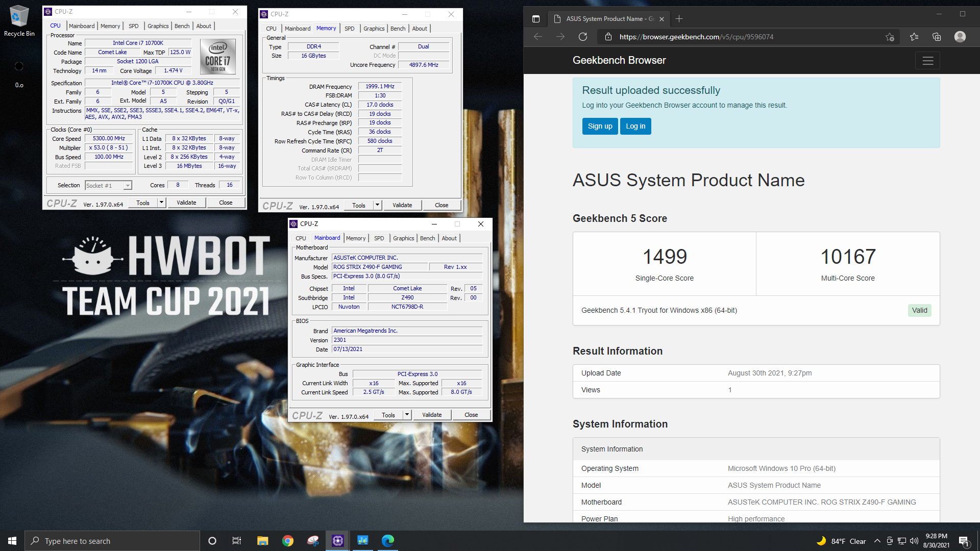
Task: Click the Type here to search box
Action: coord(112,541)
